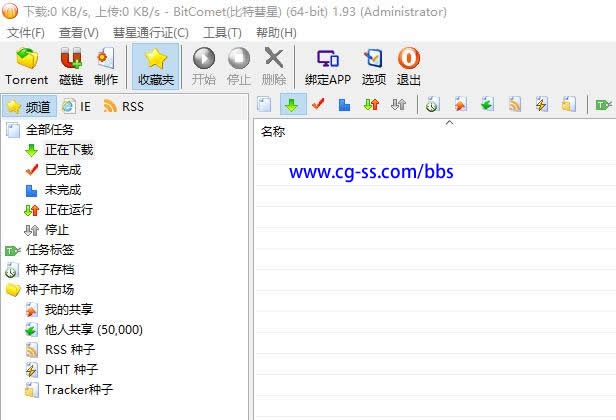Click the 退出 exit icon

pos(408,66)
